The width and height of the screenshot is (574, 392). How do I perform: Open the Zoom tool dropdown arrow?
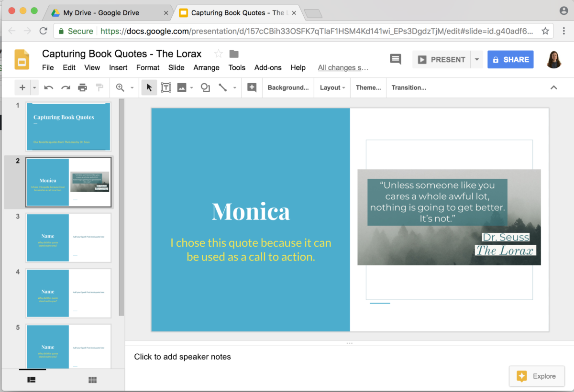tap(132, 87)
